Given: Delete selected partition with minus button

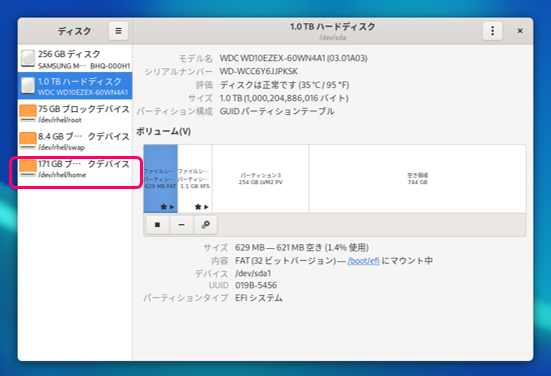Looking at the screenshot, I should tap(181, 225).
